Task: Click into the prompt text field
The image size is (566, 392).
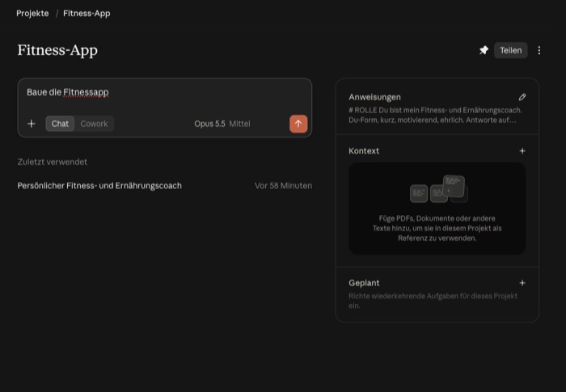Action: (x=165, y=92)
